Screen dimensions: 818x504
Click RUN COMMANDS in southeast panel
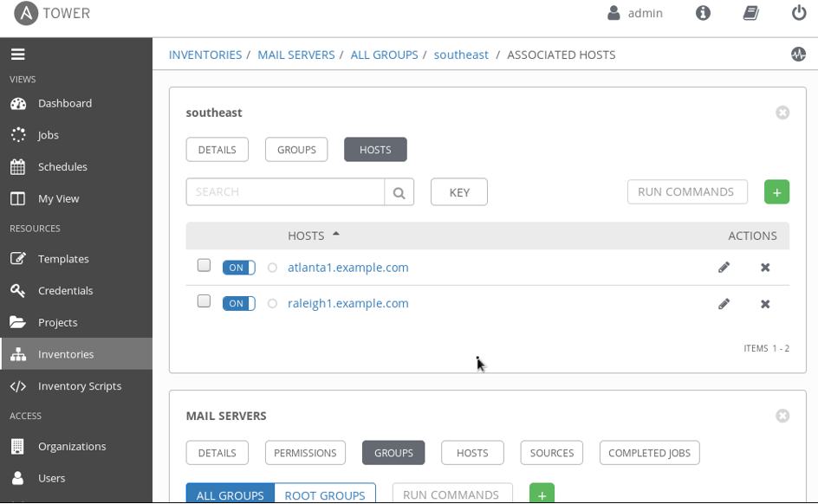pyautogui.click(x=687, y=191)
